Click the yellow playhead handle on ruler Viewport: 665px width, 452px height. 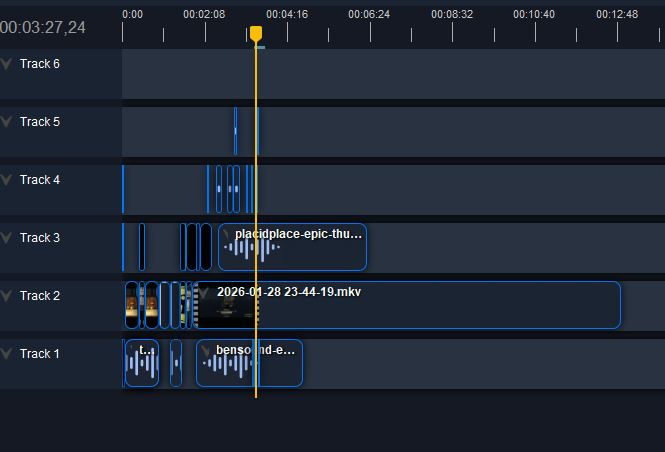[256, 33]
